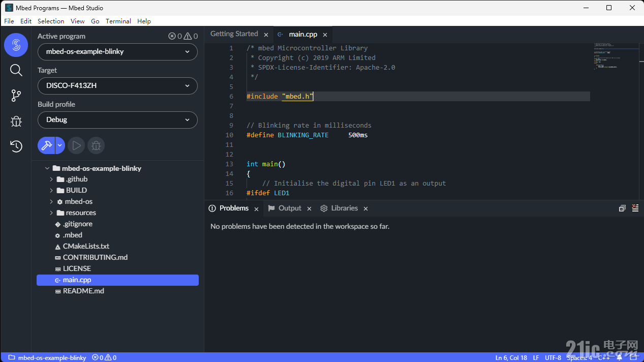The height and width of the screenshot is (362, 644).
Task: Expand the .github folder
Action: click(51, 179)
